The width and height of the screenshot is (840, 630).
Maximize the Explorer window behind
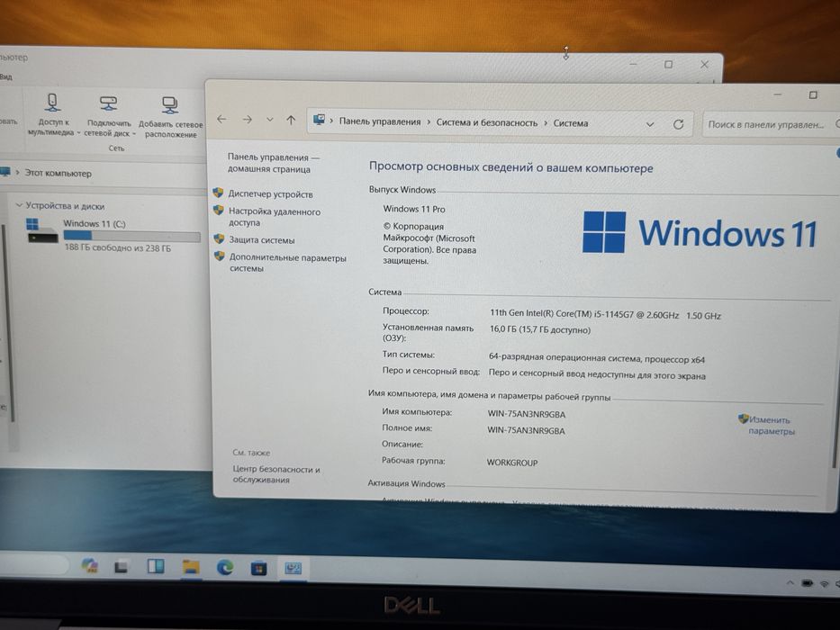click(x=668, y=64)
